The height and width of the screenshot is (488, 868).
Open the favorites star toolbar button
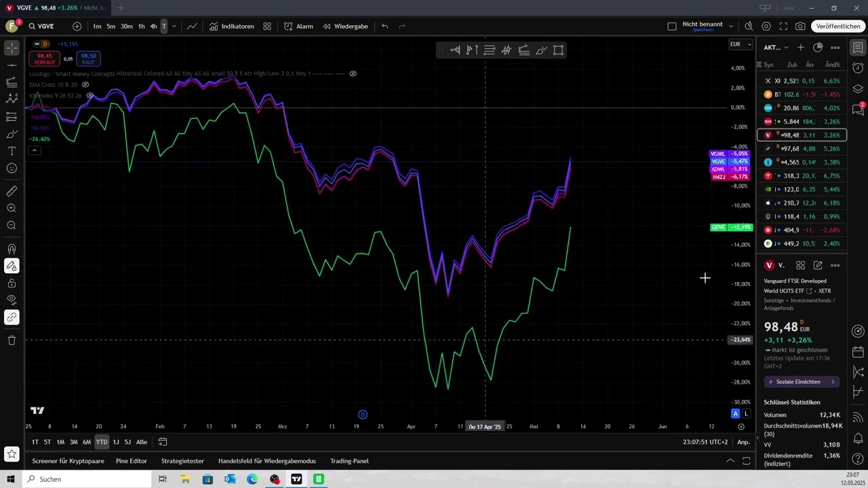coord(12,453)
